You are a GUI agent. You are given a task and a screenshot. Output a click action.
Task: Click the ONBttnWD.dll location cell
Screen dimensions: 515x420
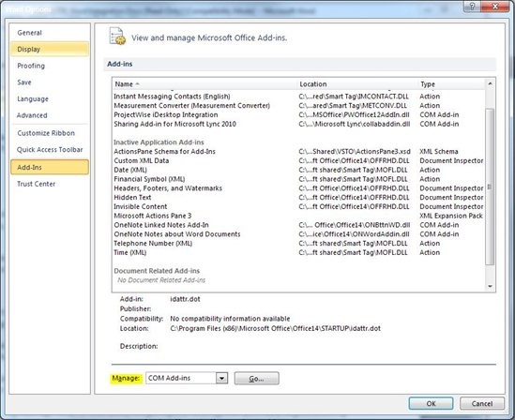(355, 225)
